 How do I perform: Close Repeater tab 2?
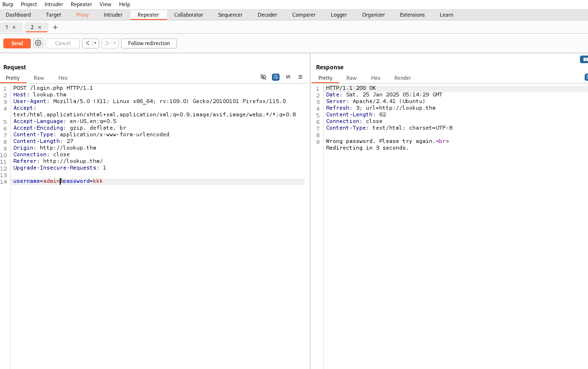coord(39,28)
